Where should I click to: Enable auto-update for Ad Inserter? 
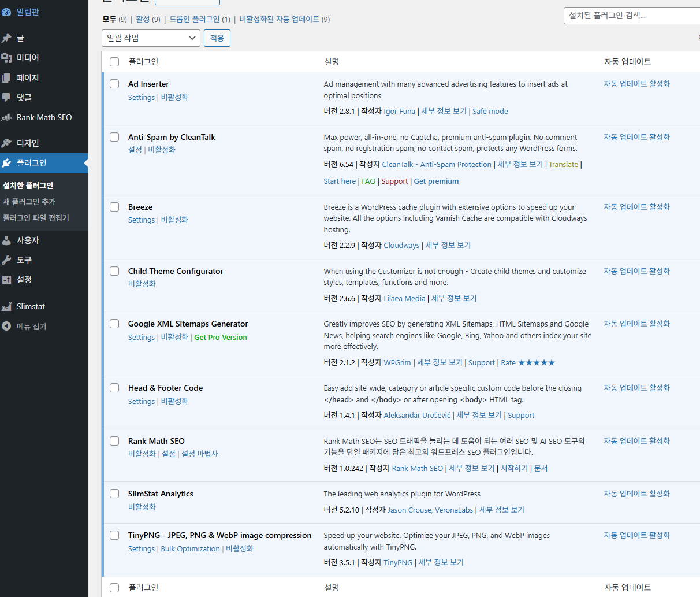pyautogui.click(x=636, y=84)
